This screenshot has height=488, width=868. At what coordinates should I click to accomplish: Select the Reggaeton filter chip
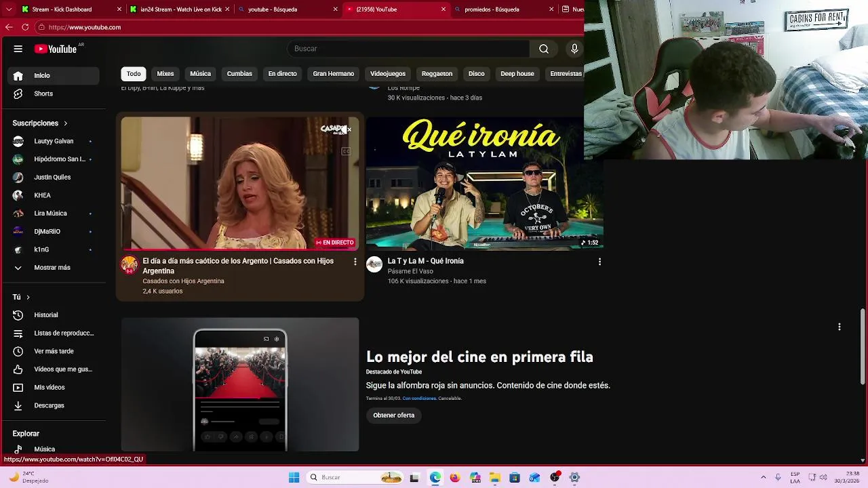coord(437,74)
